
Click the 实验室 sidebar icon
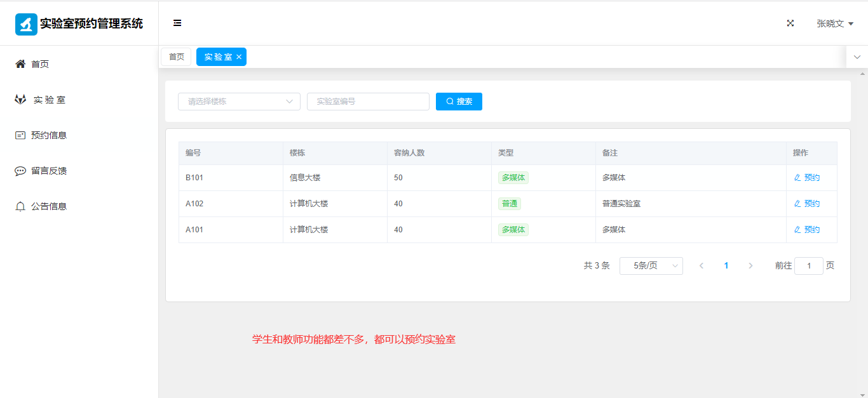click(20, 100)
